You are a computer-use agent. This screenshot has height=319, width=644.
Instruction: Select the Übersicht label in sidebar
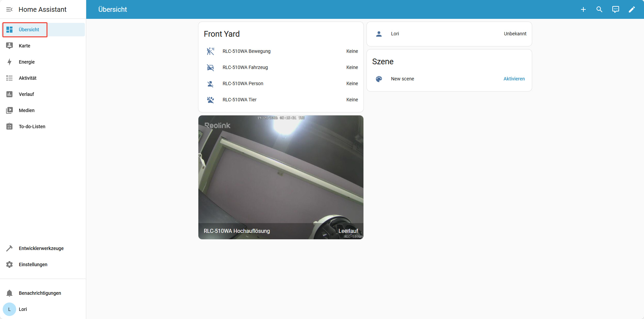point(29,30)
